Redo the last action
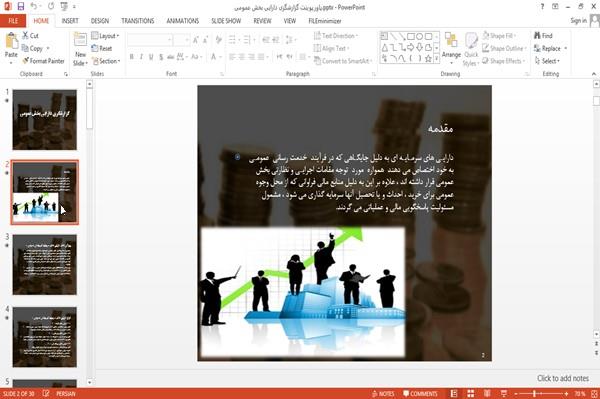The image size is (600, 399). (51, 6)
